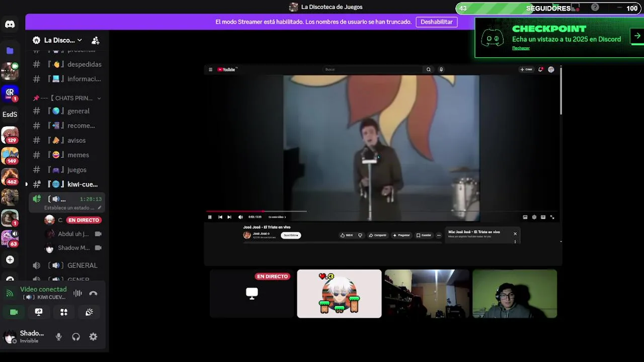Open YouTube notifications bell
This screenshot has width=644, height=362.
point(540,69)
